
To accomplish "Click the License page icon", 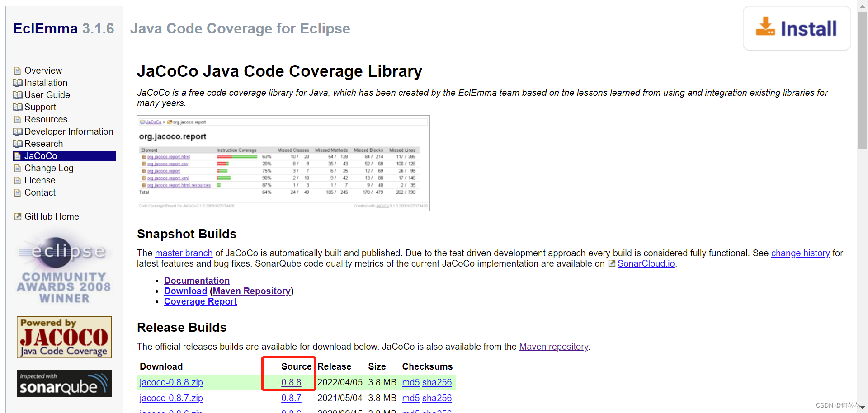I will pyautogui.click(x=18, y=180).
